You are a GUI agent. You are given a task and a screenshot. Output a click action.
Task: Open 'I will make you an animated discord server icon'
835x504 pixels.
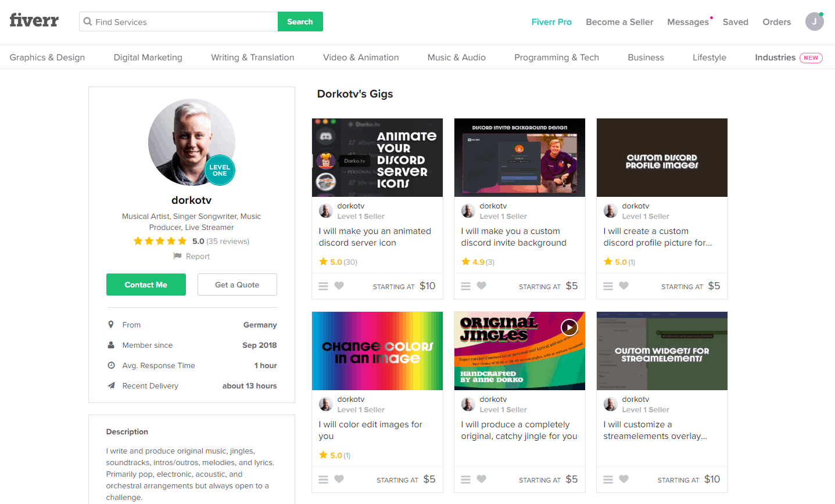point(375,237)
